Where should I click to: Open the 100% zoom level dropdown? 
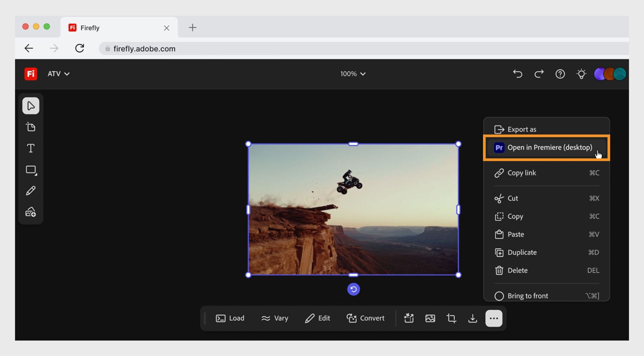(353, 74)
